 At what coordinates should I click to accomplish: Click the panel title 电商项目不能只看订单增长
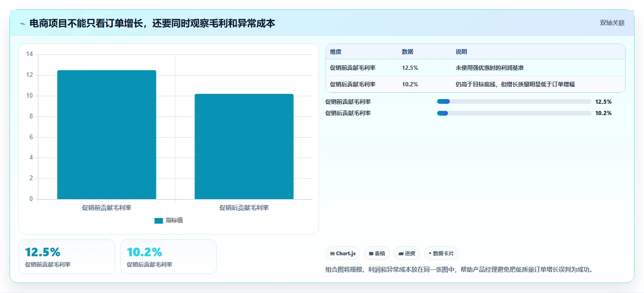point(152,23)
